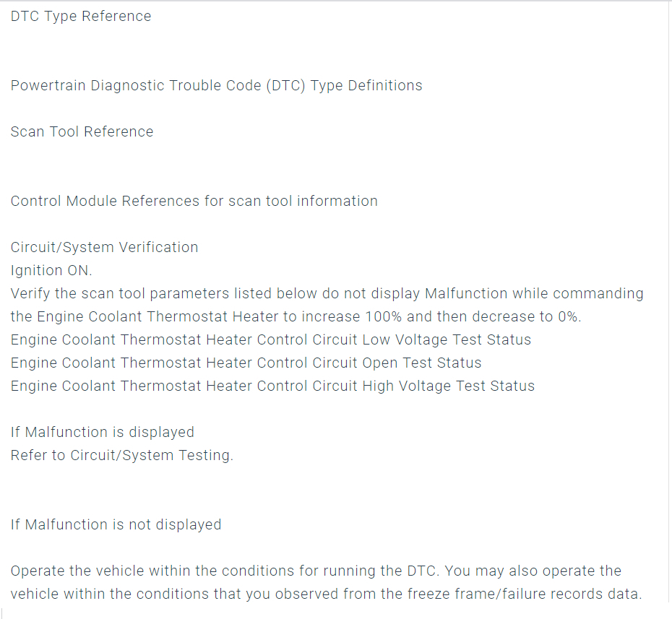The width and height of the screenshot is (672, 619).
Task: Click the Circuit/System Verification heading
Action: point(104,247)
